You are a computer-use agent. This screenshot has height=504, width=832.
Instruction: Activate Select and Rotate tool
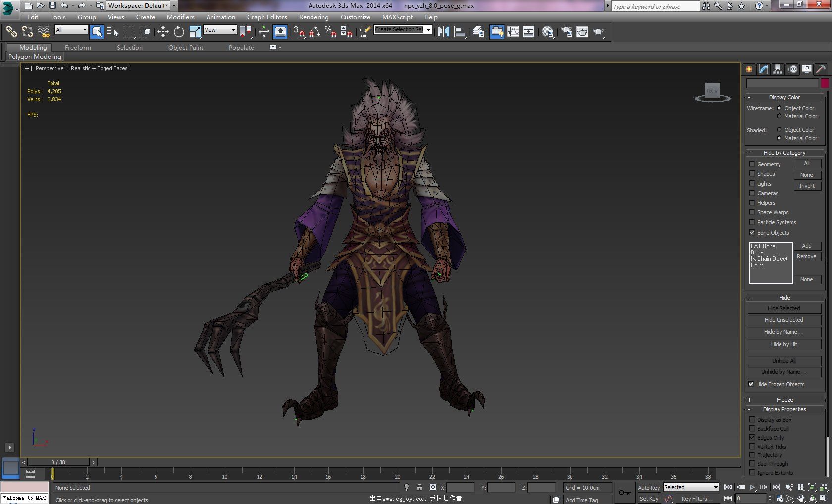tap(179, 32)
